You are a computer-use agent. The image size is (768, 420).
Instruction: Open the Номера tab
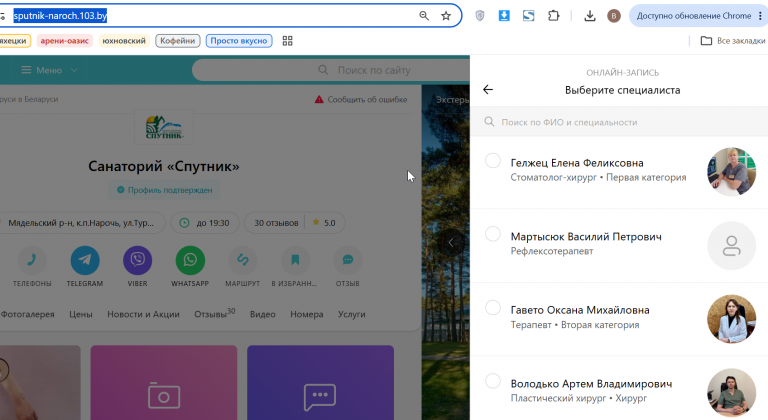307,314
